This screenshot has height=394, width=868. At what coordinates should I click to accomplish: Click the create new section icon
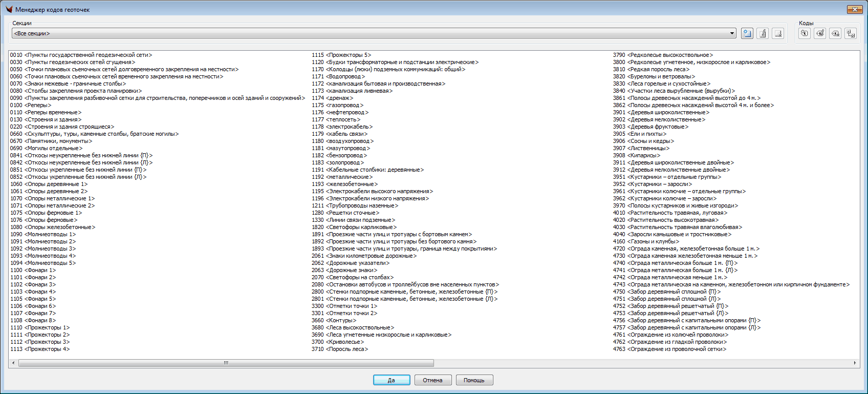pos(747,33)
